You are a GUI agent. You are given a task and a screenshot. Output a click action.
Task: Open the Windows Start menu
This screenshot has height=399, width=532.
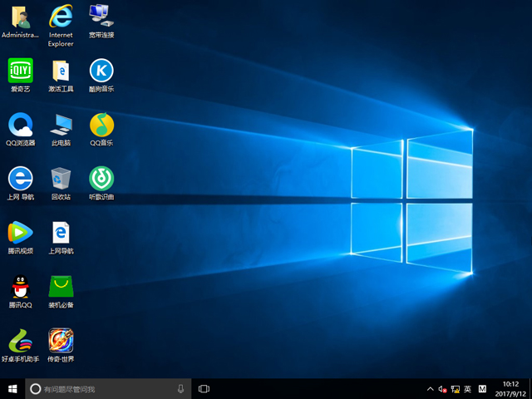[x=12, y=388]
